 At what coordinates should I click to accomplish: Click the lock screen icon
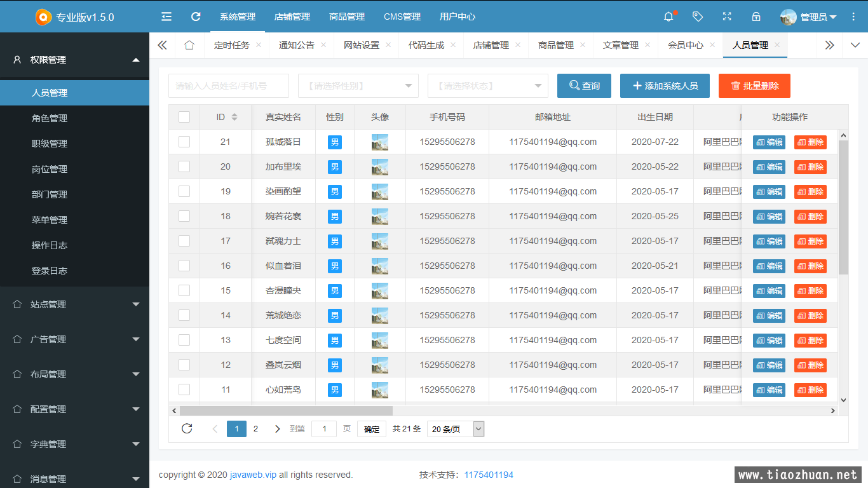pos(756,17)
